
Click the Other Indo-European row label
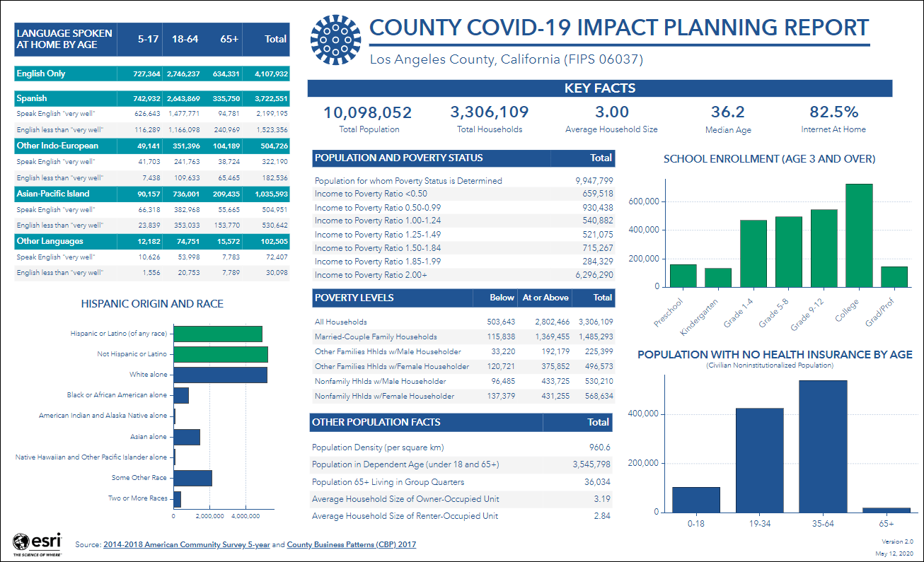[57, 146]
